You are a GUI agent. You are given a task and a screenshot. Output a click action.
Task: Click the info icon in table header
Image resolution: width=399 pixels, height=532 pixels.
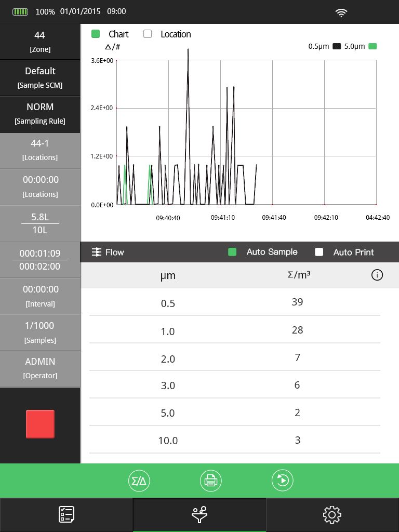tap(377, 275)
